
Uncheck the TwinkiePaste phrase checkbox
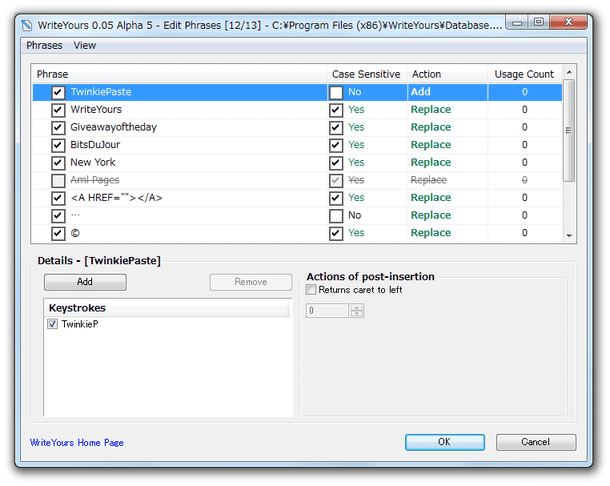point(58,92)
